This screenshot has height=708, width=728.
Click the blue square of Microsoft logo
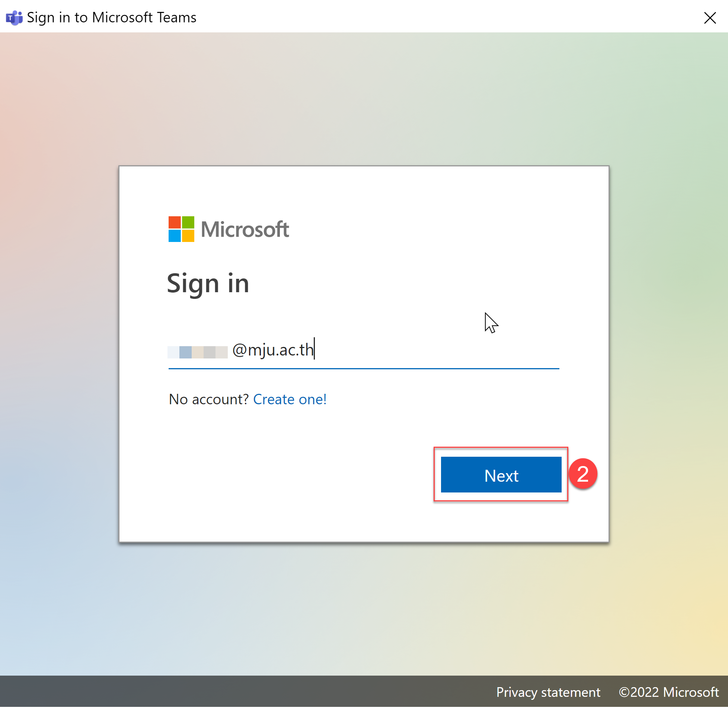click(x=175, y=236)
